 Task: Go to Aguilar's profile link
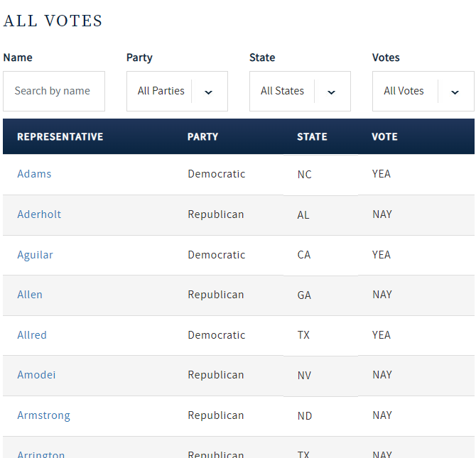coord(35,255)
